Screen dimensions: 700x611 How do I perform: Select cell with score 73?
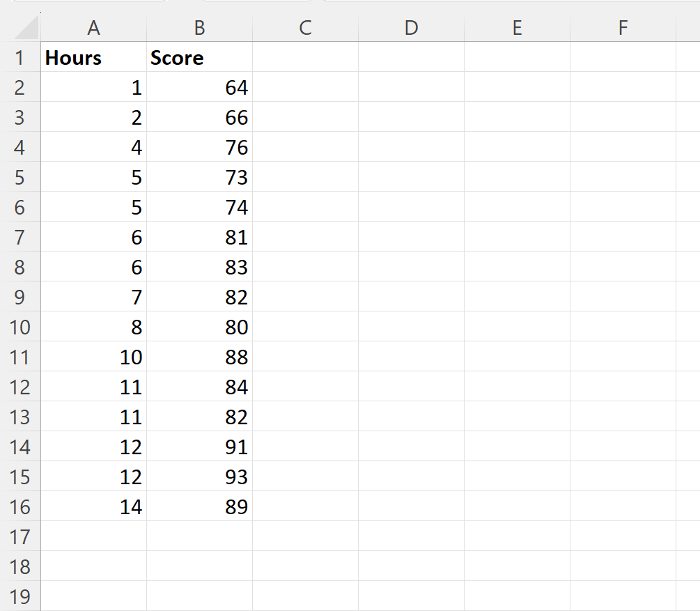pos(200,177)
